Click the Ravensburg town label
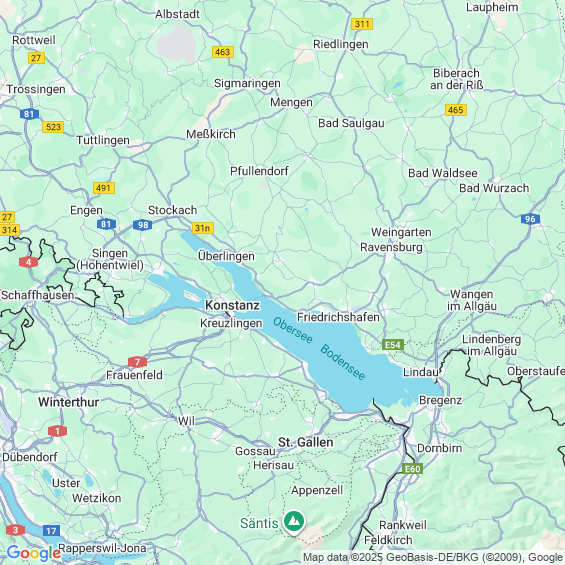 click(x=391, y=248)
